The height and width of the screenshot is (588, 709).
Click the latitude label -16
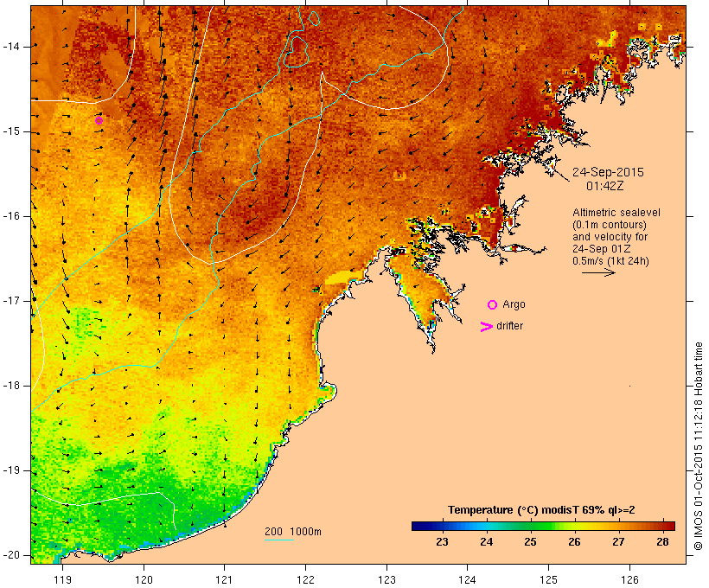tap(11, 216)
